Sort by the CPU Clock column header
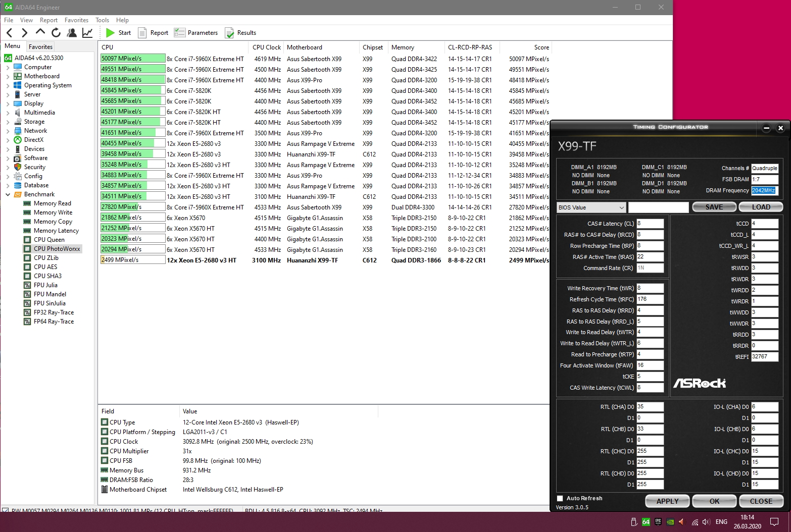Screen dimensions: 791x532 point(266,47)
